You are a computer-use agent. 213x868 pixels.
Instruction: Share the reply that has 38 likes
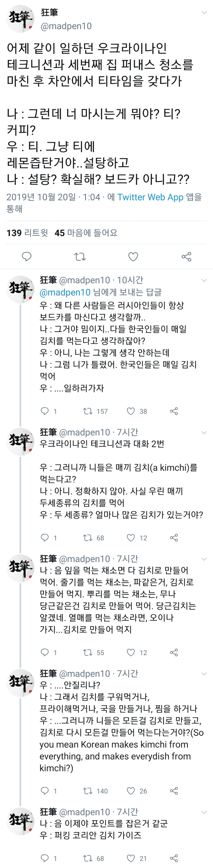(174, 411)
